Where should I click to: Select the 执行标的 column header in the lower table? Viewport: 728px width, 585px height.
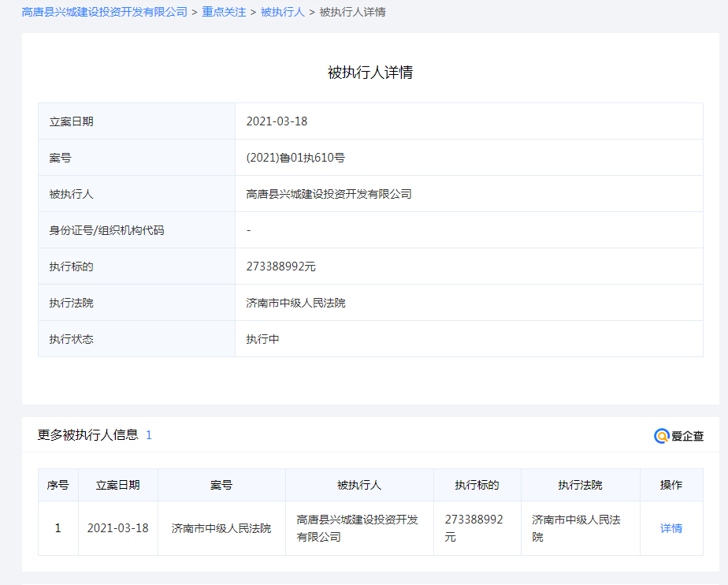pos(477,485)
